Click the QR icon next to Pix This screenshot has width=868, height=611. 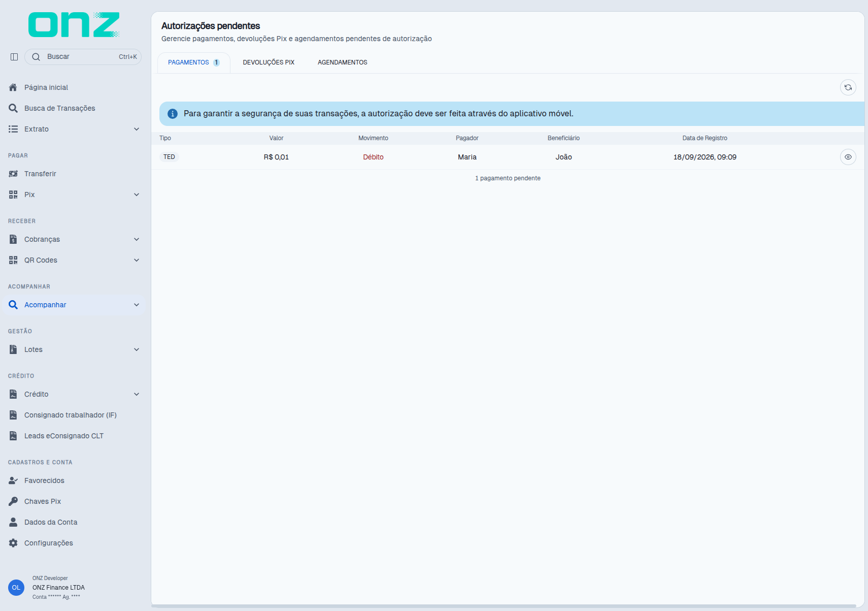coord(13,195)
